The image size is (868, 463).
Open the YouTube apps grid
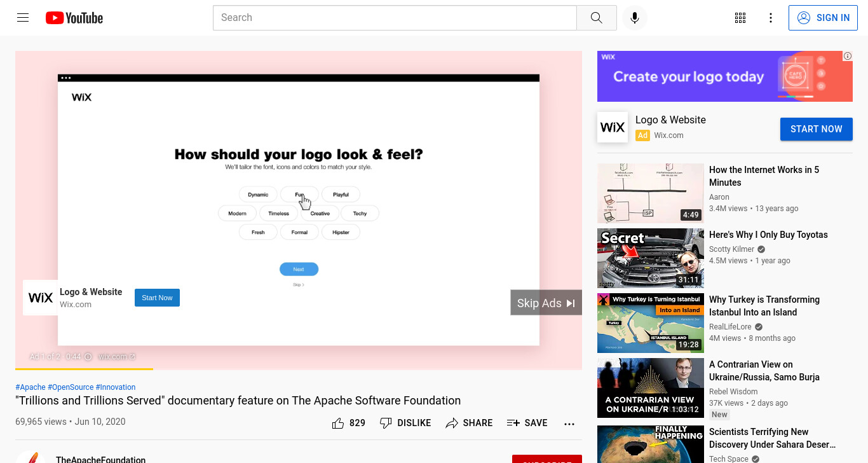[x=740, y=18]
